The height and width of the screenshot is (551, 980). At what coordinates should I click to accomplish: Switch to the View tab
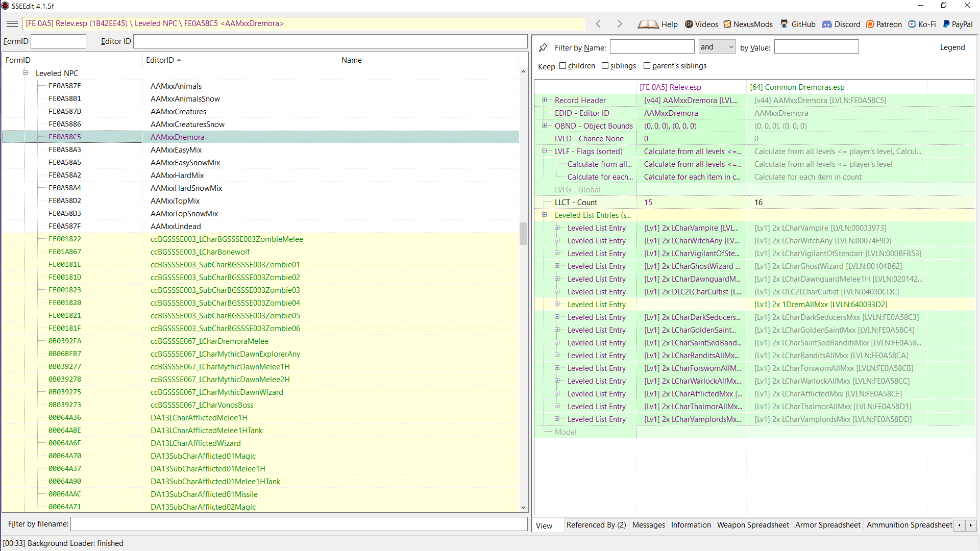544,525
